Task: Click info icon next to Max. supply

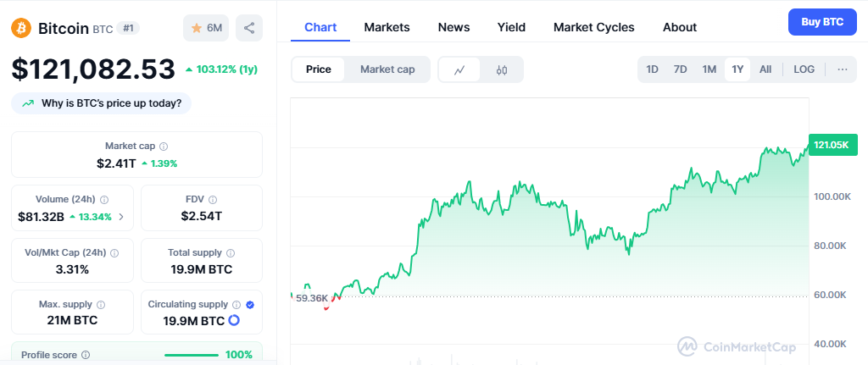Action: [101, 305]
